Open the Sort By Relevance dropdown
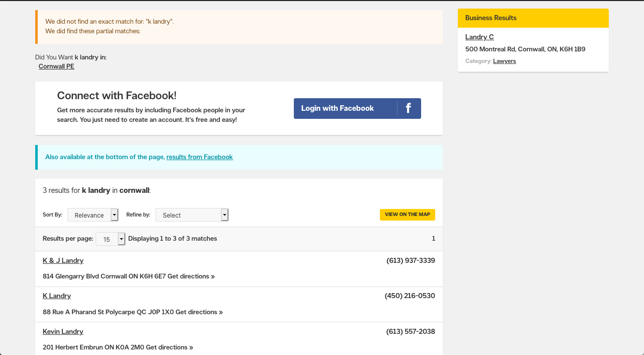Viewport: 644px width, 355px height. click(93, 215)
